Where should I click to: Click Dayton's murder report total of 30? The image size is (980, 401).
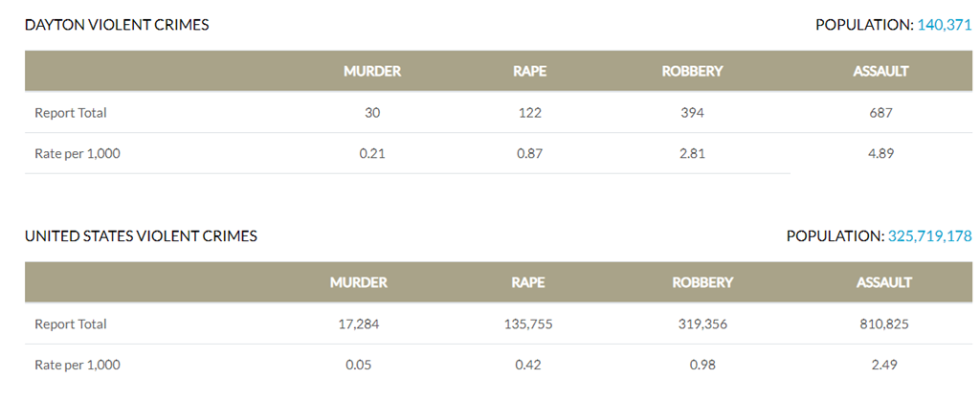pos(372,113)
